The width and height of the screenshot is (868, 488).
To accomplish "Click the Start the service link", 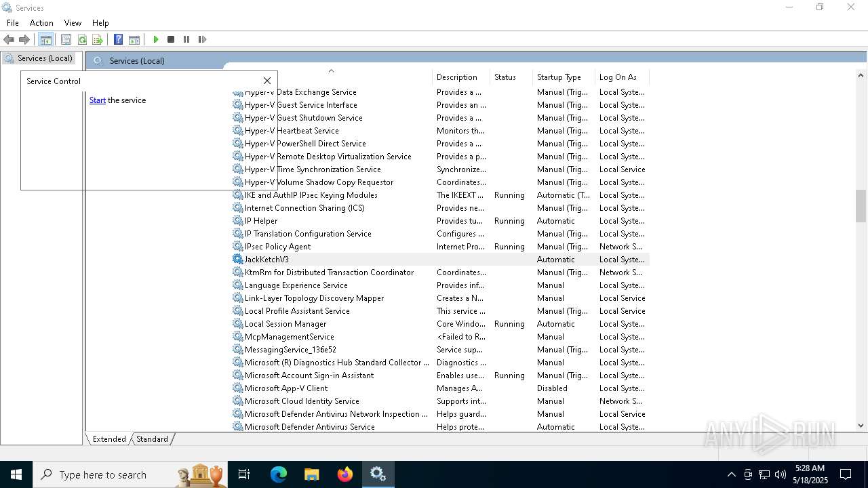I will pyautogui.click(x=98, y=100).
